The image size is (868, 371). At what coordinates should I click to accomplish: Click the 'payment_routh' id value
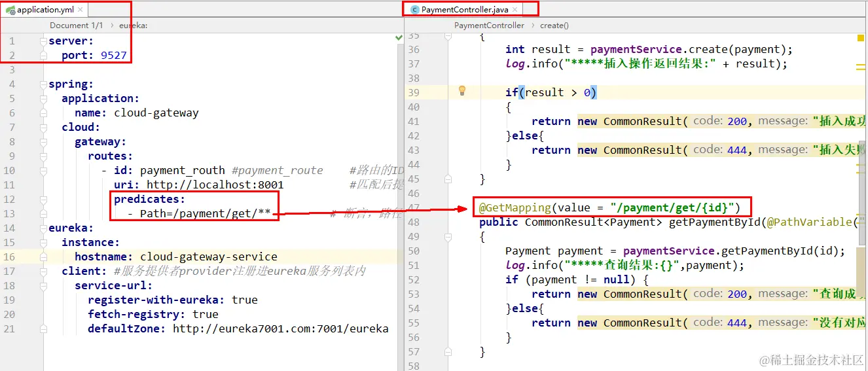(183, 170)
